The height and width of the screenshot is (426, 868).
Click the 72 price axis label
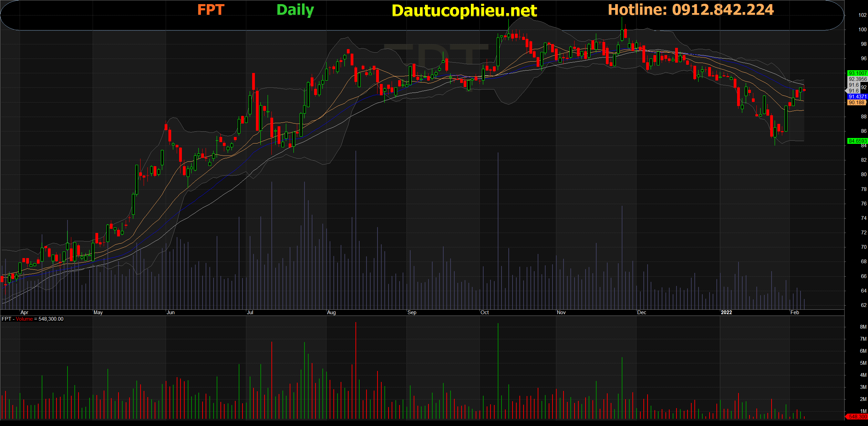(x=864, y=233)
